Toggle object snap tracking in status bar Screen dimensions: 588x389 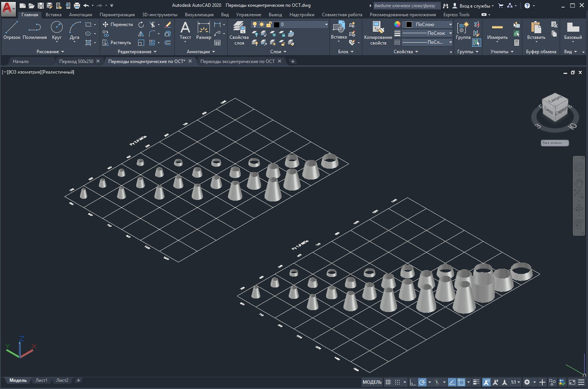pyautogui.click(x=452, y=382)
